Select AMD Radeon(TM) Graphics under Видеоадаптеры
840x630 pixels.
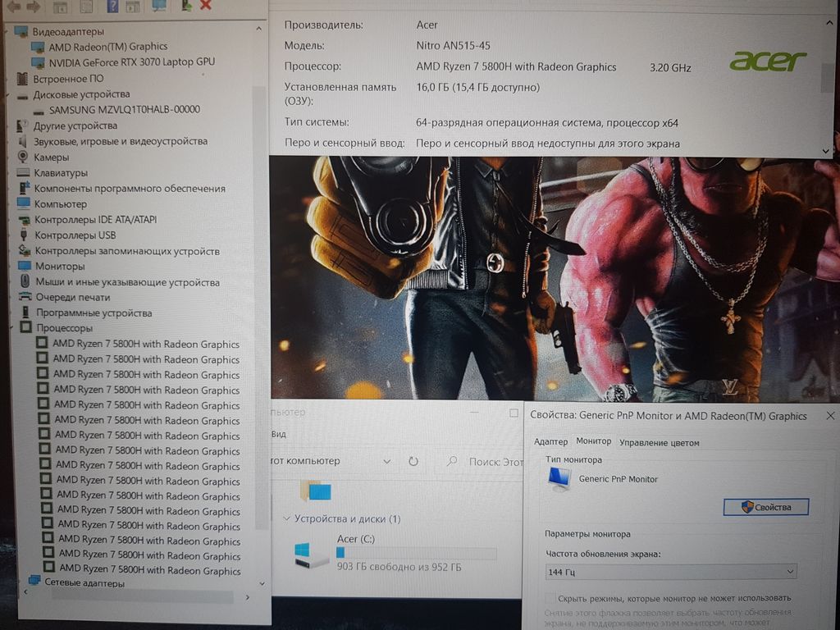click(x=108, y=47)
